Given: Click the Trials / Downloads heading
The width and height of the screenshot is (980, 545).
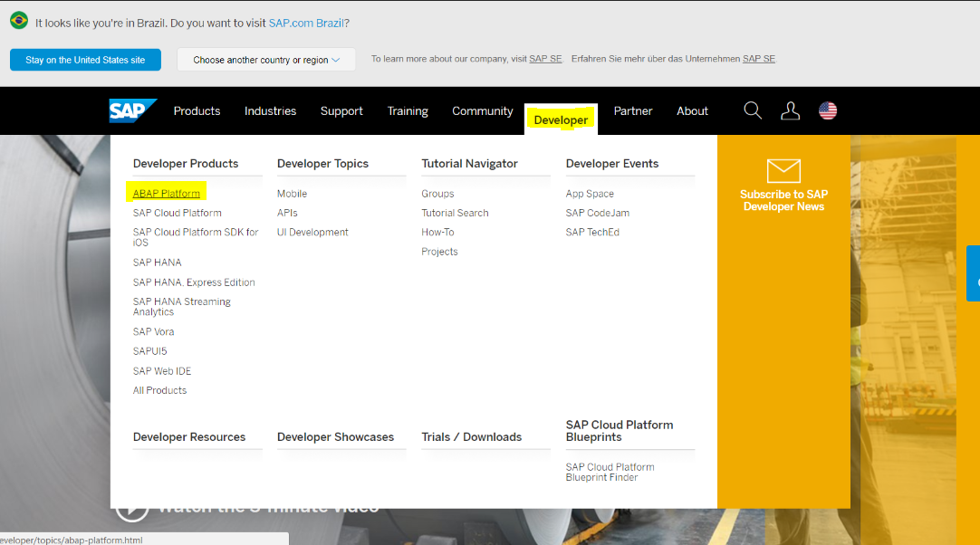Looking at the screenshot, I should coord(471,437).
